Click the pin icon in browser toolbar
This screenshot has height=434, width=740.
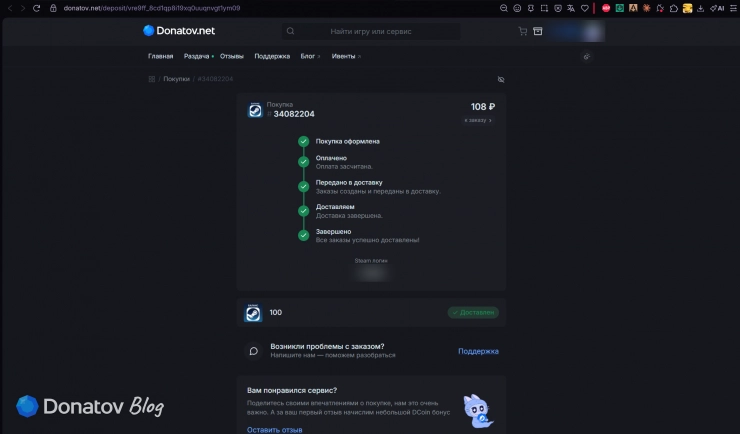click(530, 8)
